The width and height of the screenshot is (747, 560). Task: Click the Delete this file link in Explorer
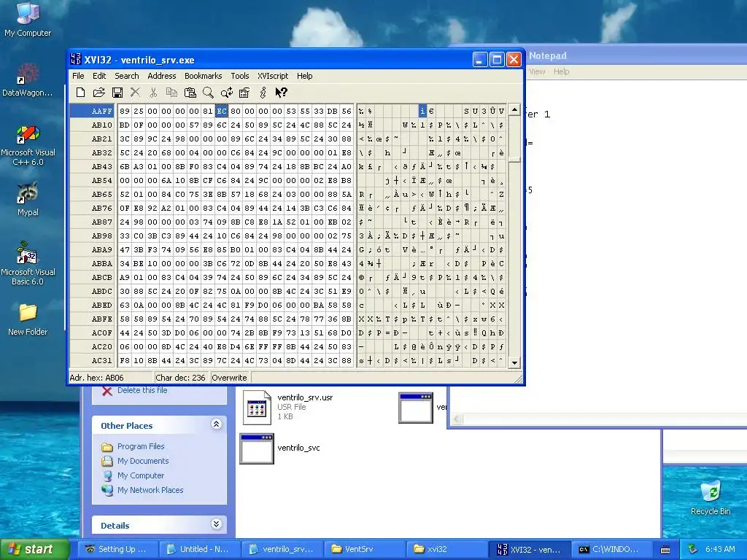coord(142,390)
